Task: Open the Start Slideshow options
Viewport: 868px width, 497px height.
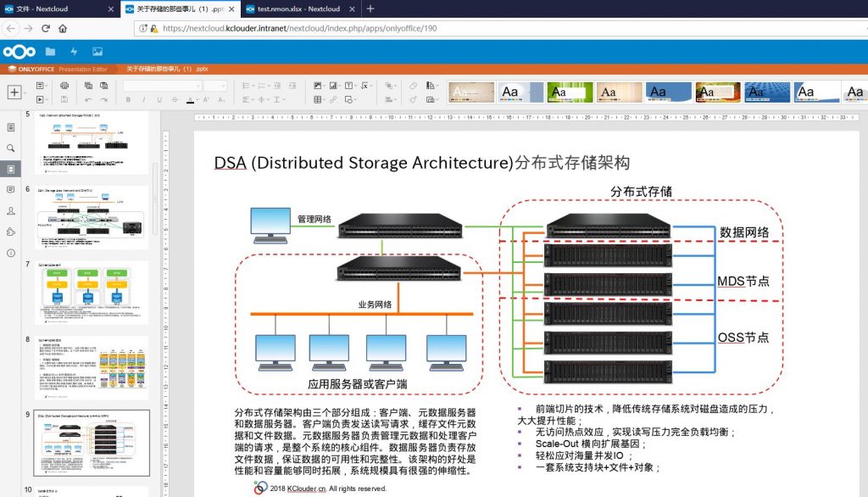Action: pos(41,100)
